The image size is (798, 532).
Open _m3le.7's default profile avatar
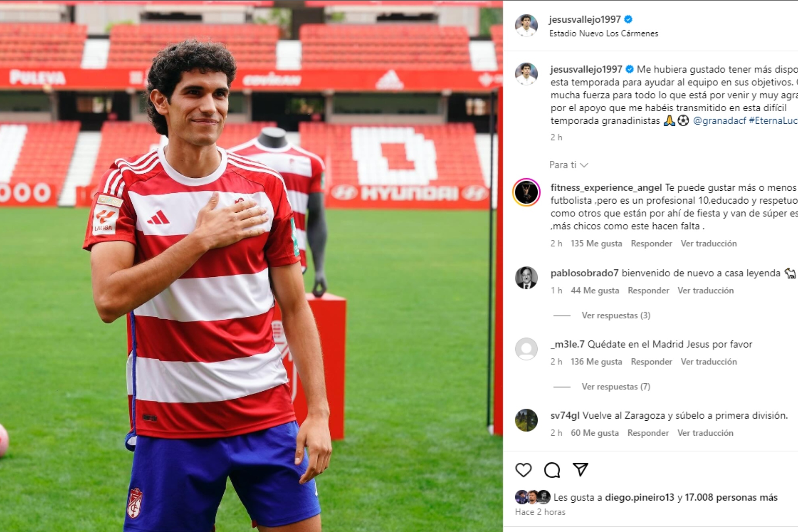tap(526, 349)
